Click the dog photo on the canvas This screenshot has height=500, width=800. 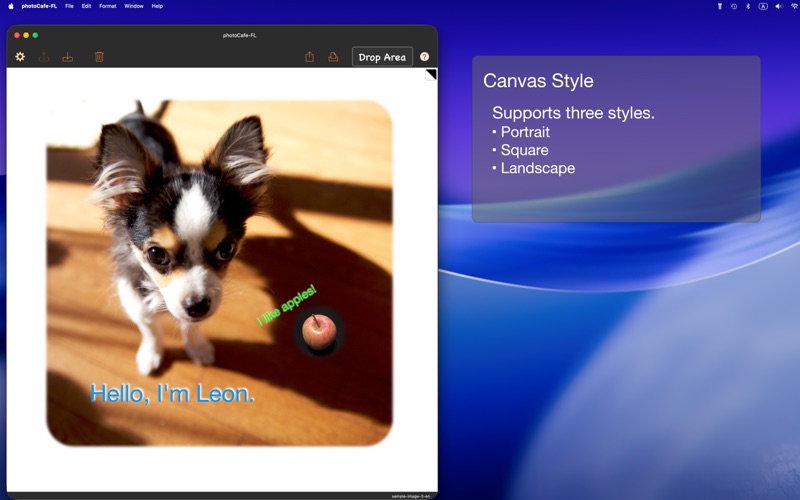pos(219,272)
